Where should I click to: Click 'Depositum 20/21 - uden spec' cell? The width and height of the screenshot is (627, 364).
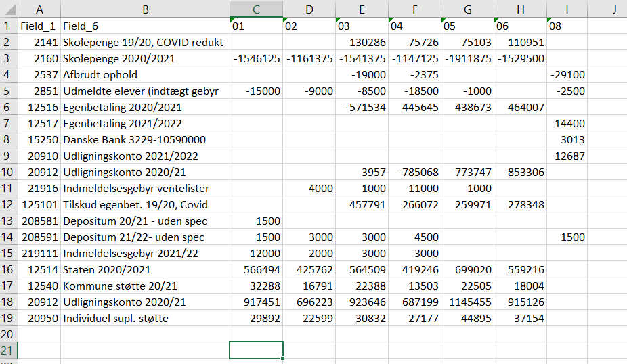coord(145,221)
